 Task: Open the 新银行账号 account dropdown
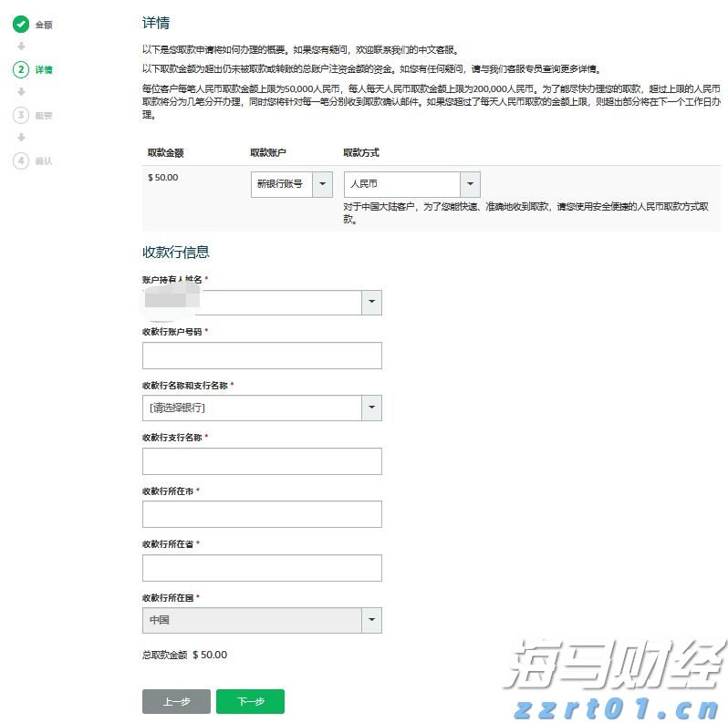click(322, 184)
